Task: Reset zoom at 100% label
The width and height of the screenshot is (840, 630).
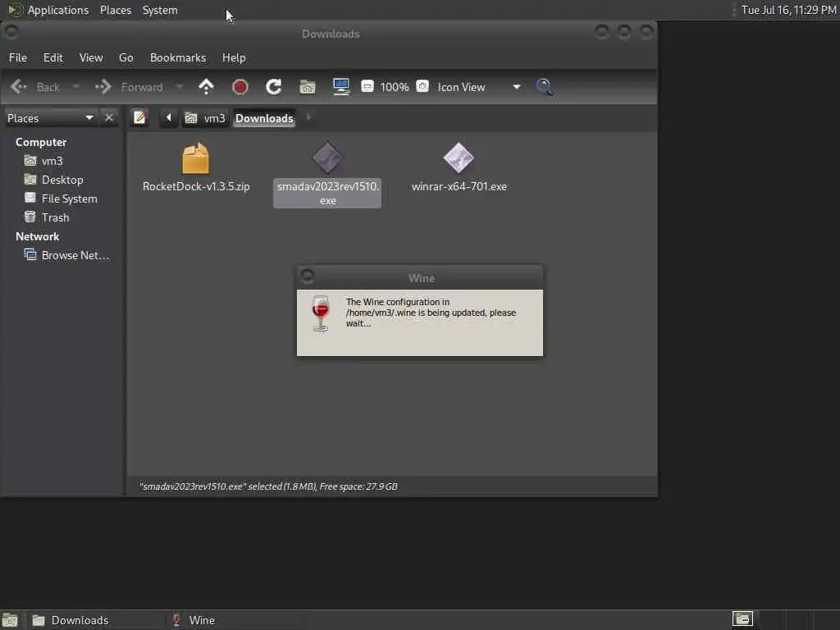Action: coord(395,87)
